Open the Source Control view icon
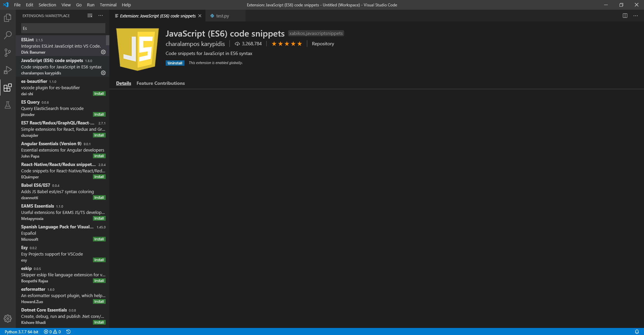The height and width of the screenshot is (335, 644). click(x=7, y=53)
